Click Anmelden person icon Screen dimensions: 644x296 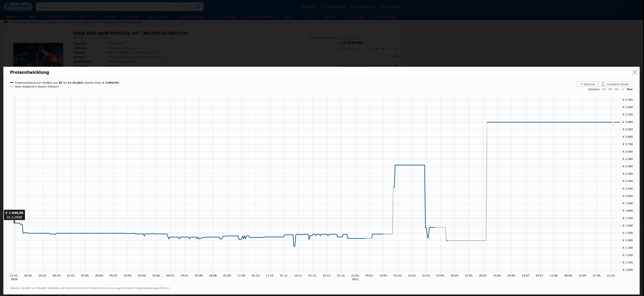(x=382, y=7)
